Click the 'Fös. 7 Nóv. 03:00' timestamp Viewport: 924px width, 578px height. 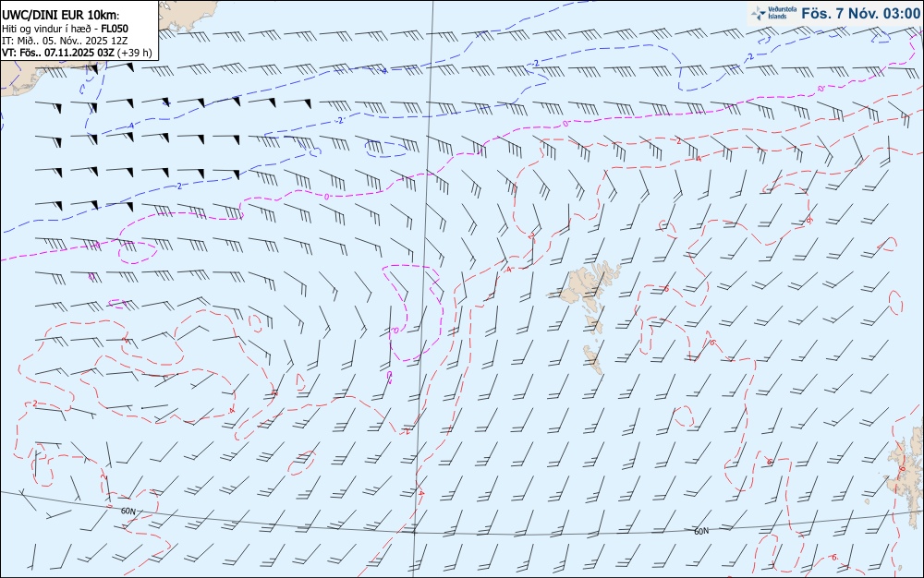pyautogui.click(x=859, y=13)
